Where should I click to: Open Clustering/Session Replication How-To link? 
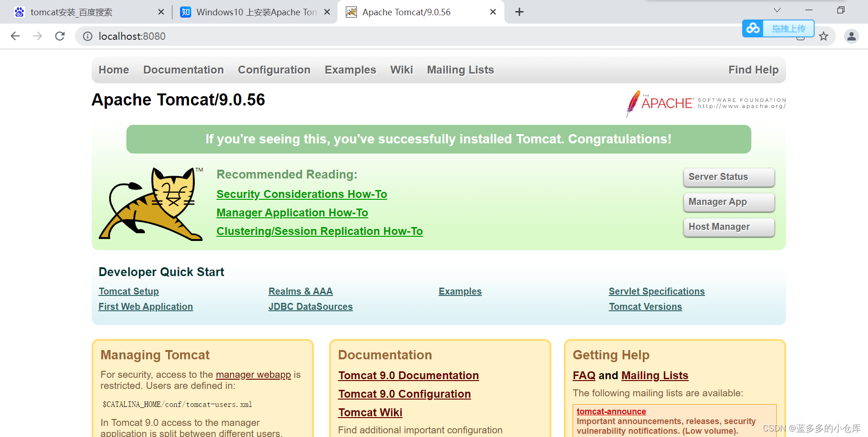[319, 231]
